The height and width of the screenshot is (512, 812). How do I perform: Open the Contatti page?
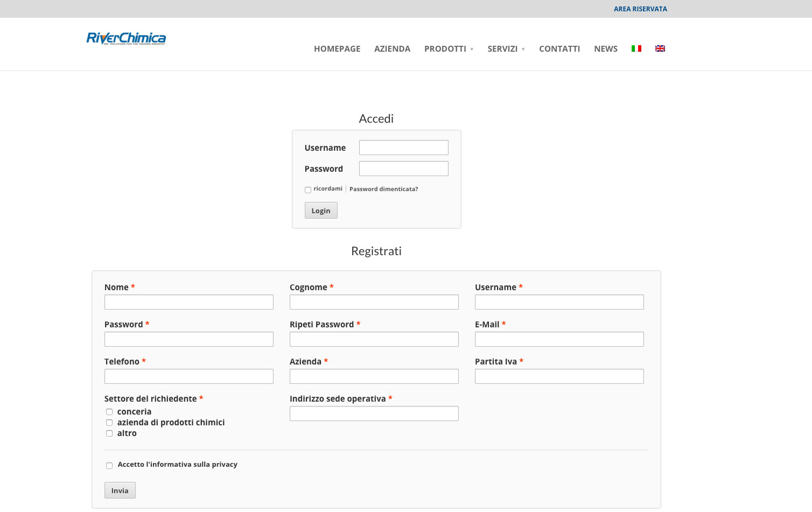point(559,48)
